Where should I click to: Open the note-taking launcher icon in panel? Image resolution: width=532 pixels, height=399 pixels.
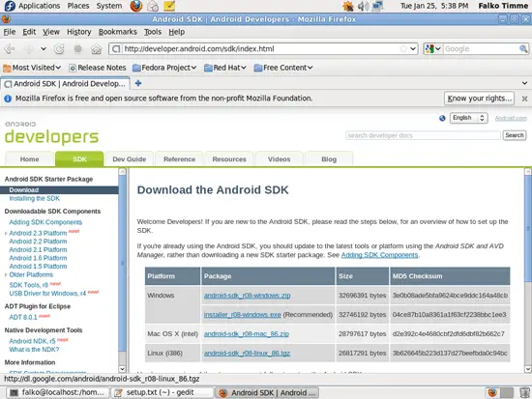(169, 6)
